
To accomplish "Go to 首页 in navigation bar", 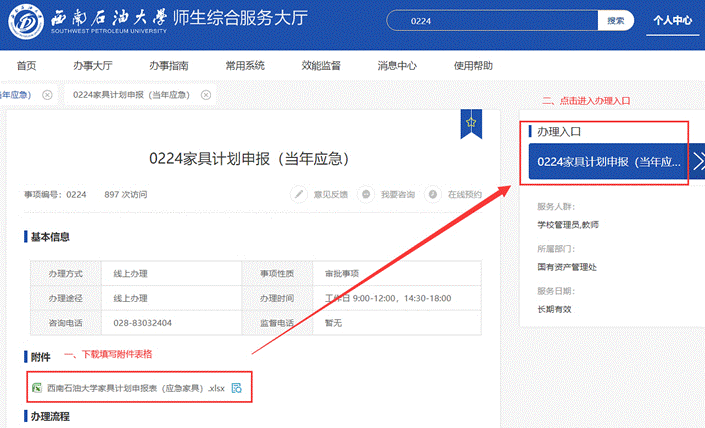I will tap(26, 66).
